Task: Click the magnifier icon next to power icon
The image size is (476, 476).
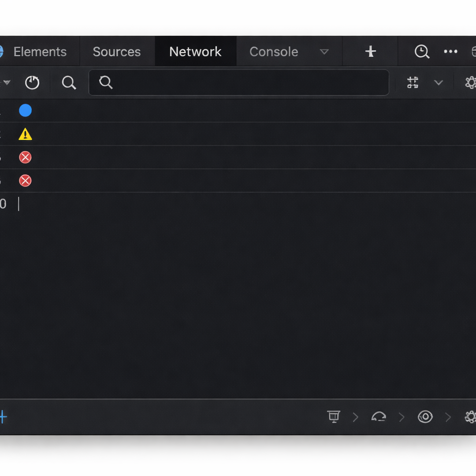Action: pyautogui.click(x=69, y=83)
